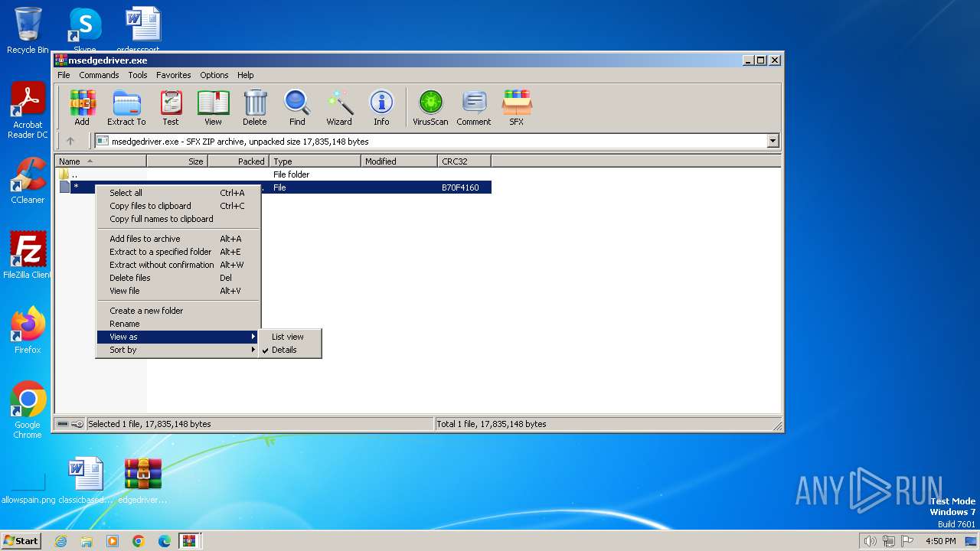
Task: Choose Details view in the submenu
Action: (290, 350)
